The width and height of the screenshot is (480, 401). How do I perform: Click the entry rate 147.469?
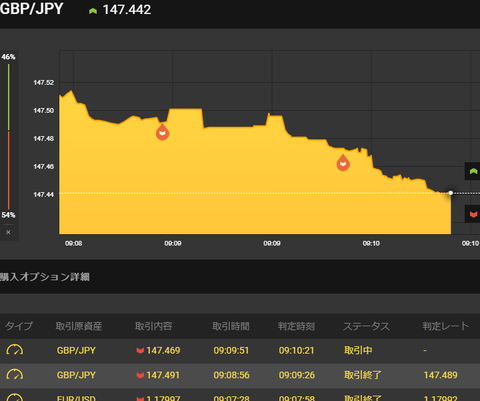point(163,351)
